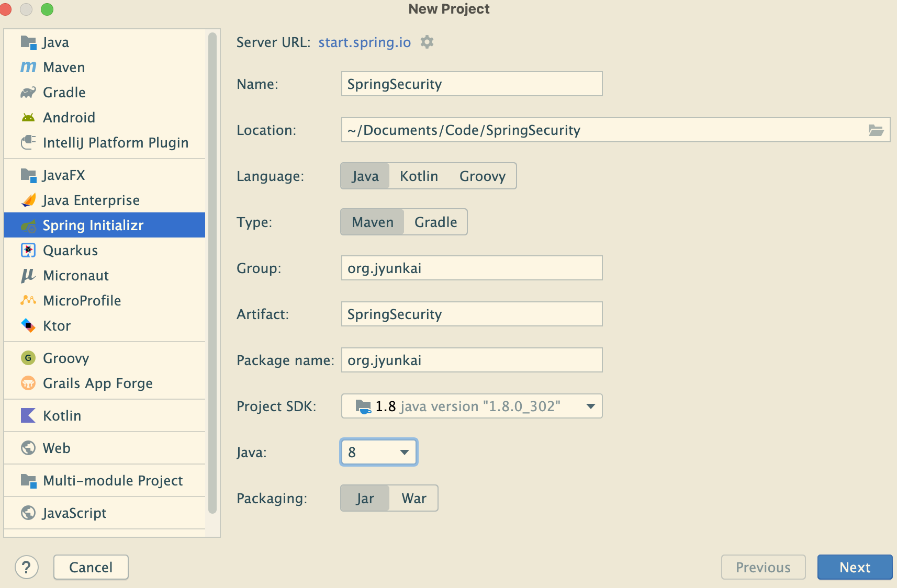Select Groovy in the project list
The height and width of the screenshot is (588, 897).
tap(105, 358)
